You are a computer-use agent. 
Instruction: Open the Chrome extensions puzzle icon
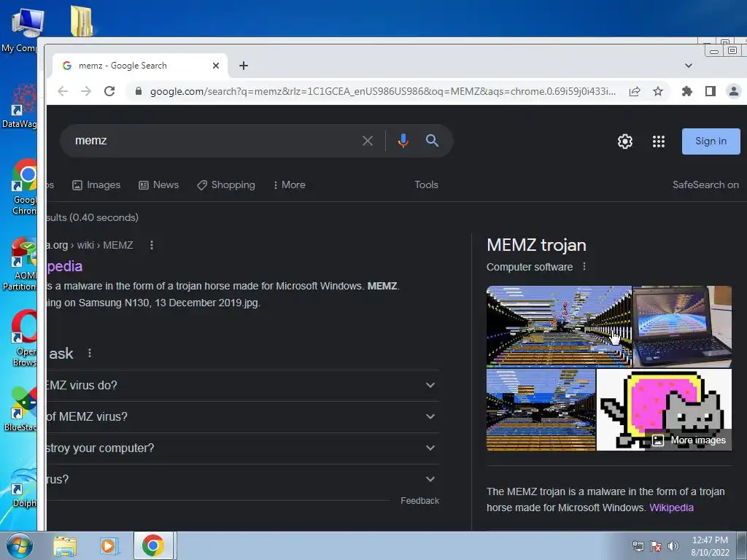point(687,91)
